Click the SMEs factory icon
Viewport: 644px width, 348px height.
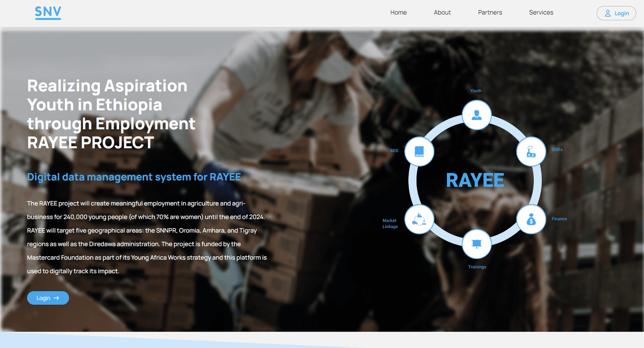pyautogui.click(x=531, y=151)
